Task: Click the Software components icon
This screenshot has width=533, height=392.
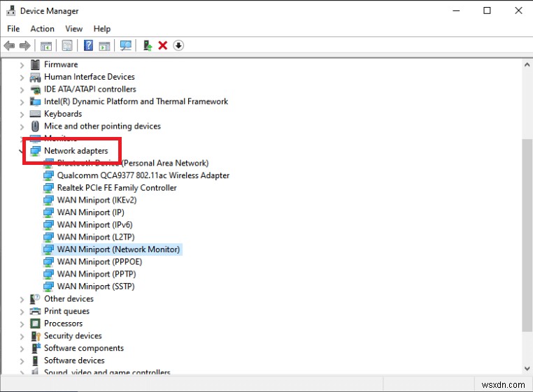Action: (36, 348)
